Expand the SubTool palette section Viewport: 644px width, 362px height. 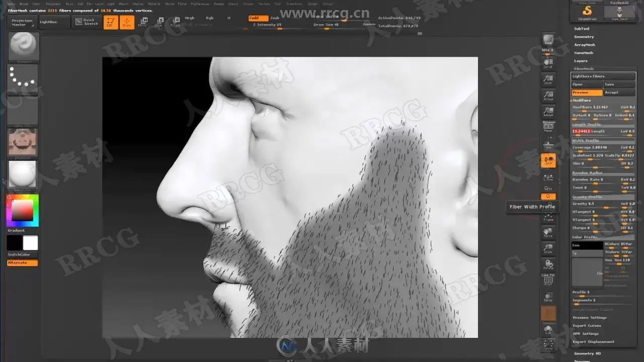[x=582, y=29]
